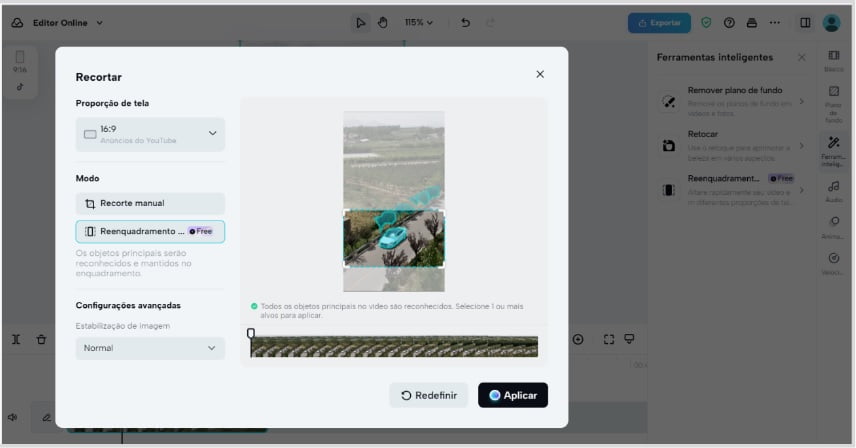Click the monitor preview icon
Viewport: 856px width, 448px height.
point(629,339)
